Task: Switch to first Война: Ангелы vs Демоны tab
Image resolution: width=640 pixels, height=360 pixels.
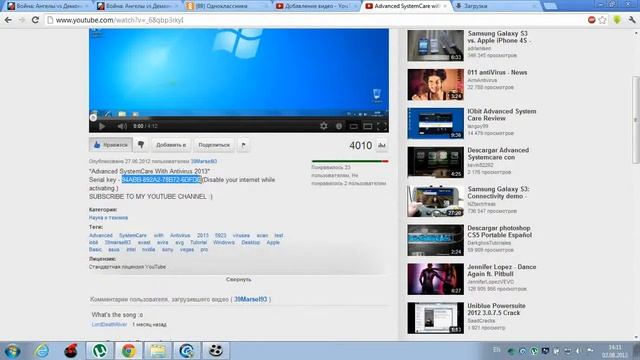Action: coord(48,6)
